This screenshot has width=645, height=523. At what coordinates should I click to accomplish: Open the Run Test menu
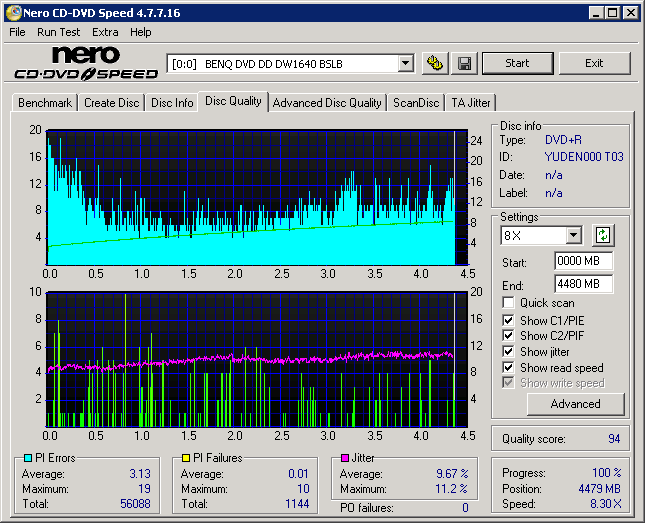point(59,32)
